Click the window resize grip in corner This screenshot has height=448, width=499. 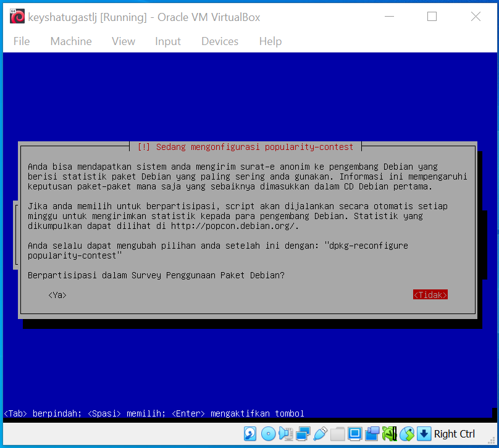pyautogui.click(x=492, y=441)
